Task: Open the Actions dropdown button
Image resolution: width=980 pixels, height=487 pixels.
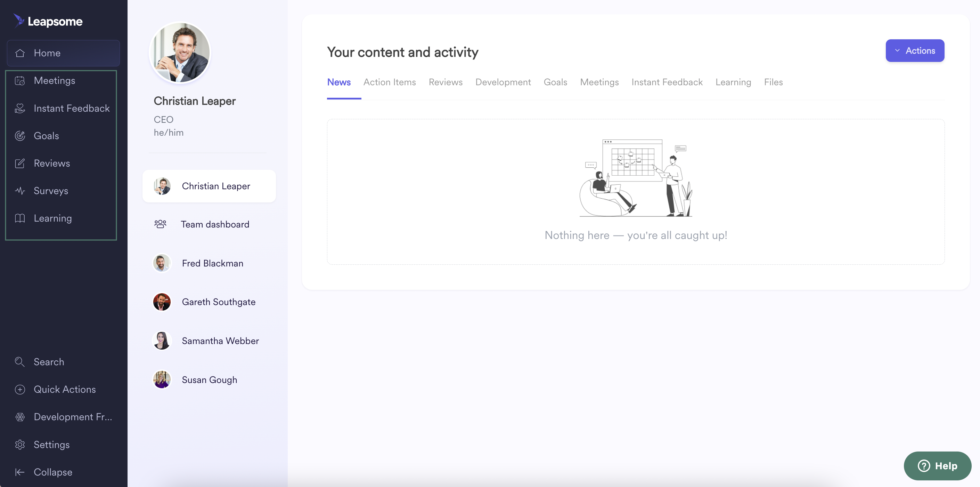Action: [915, 51]
